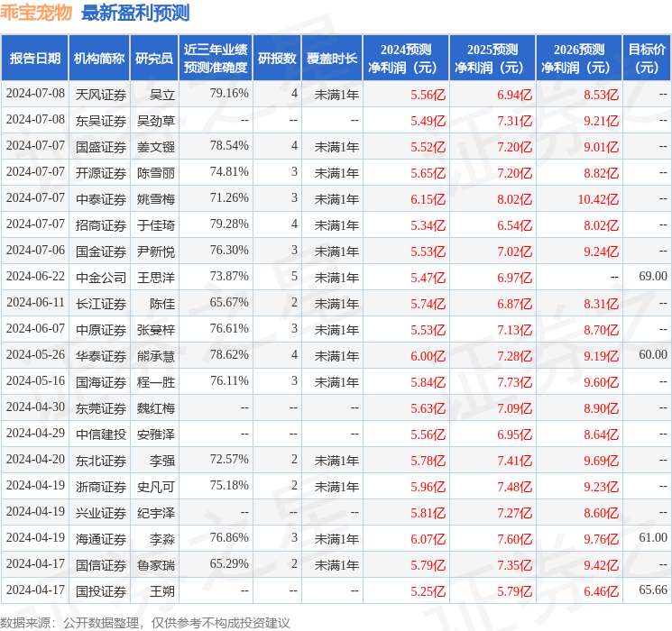The width and height of the screenshot is (672, 631).
Task: Click analyst name 姜文镪
Action: pos(155,147)
